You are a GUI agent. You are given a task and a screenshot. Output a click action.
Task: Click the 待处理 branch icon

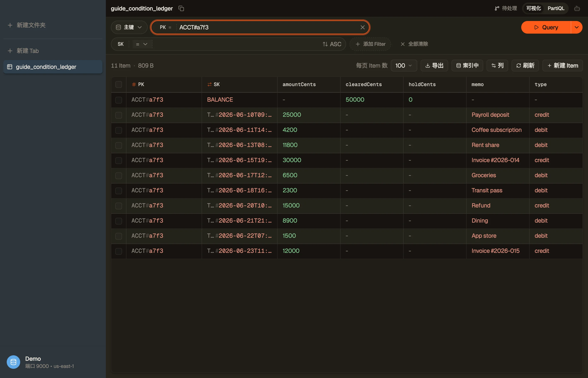coord(497,8)
